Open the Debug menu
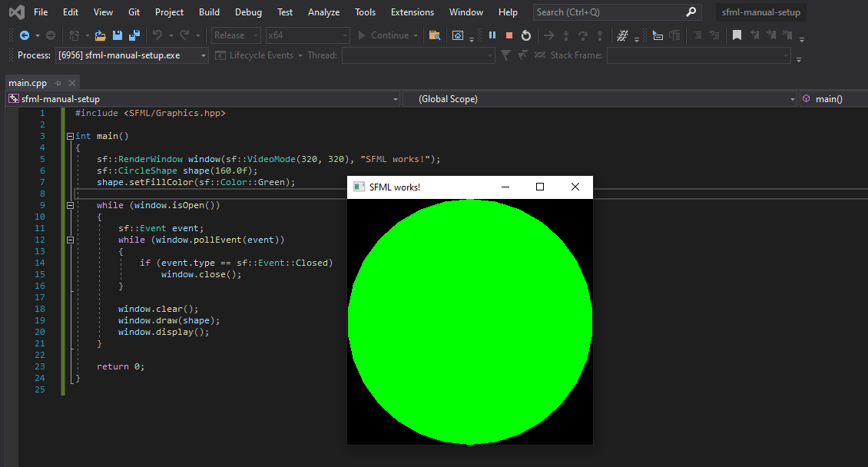Viewport: 868px width, 467px height. (247, 12)
